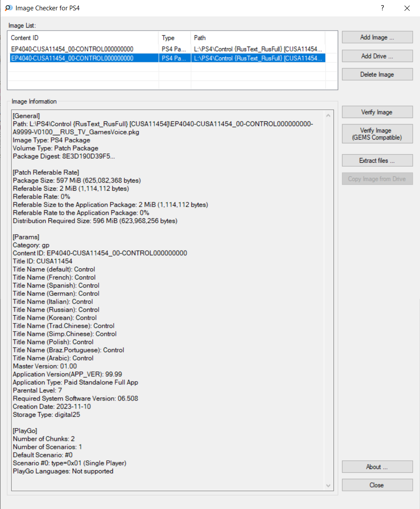This screenshot has height=509, width=420.
Task: Click the Parental Level: 7 line
Action: click(x=37, y=390)
